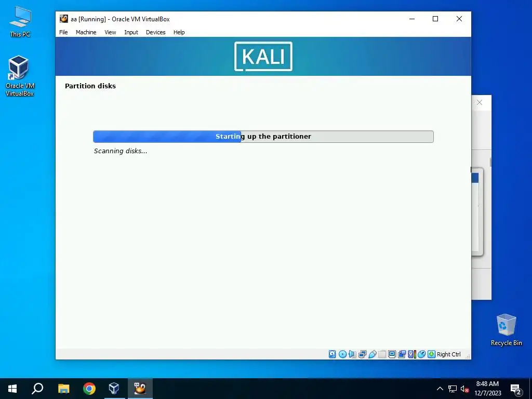The width and height of the screenshot is (532, 399).
Task: Click the green arrow keyboard capture icon
Action: pos(431,354)
